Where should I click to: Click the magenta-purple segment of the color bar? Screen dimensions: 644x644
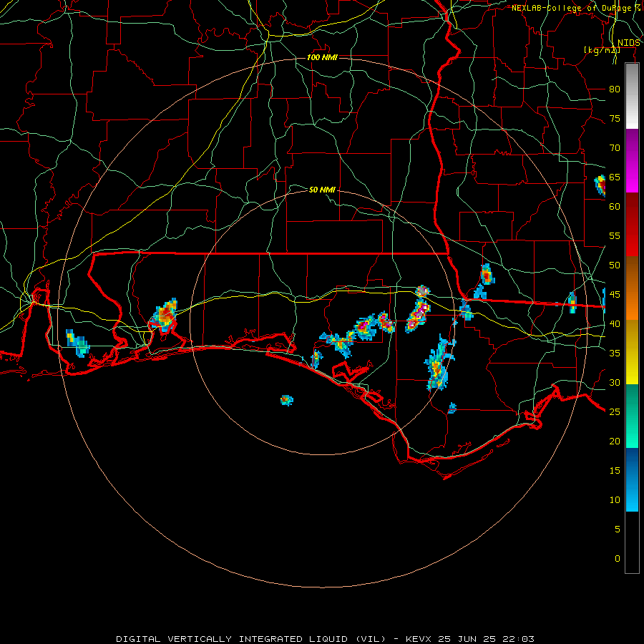[x=632, y=160]
